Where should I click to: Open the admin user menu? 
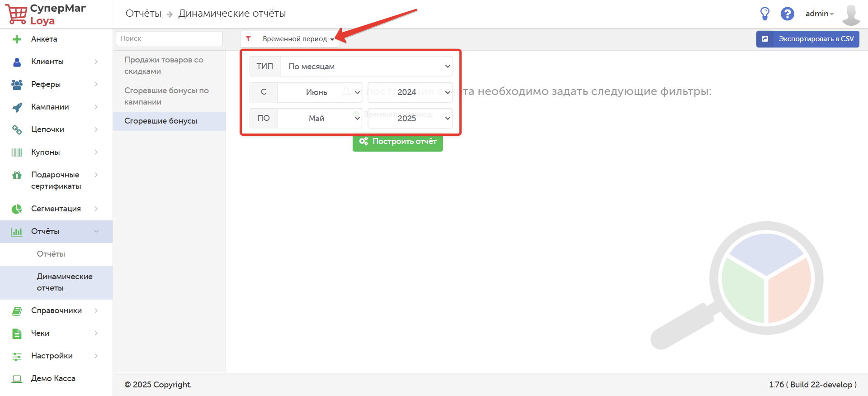(819, 14)
